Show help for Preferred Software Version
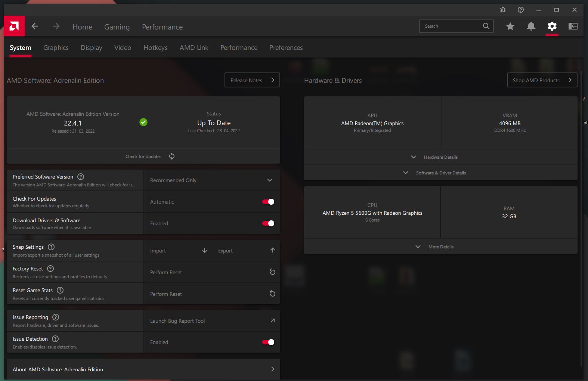The height and width of the screenshot is (381, 588). tap(81, 177)
